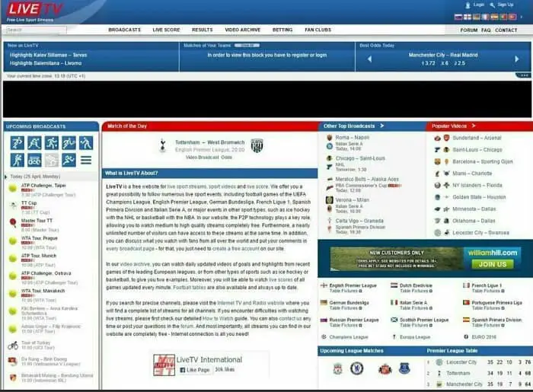Open the language list arrow after the flags
Viewport: 533px width, 392px height.
click(x=522, y=17)
